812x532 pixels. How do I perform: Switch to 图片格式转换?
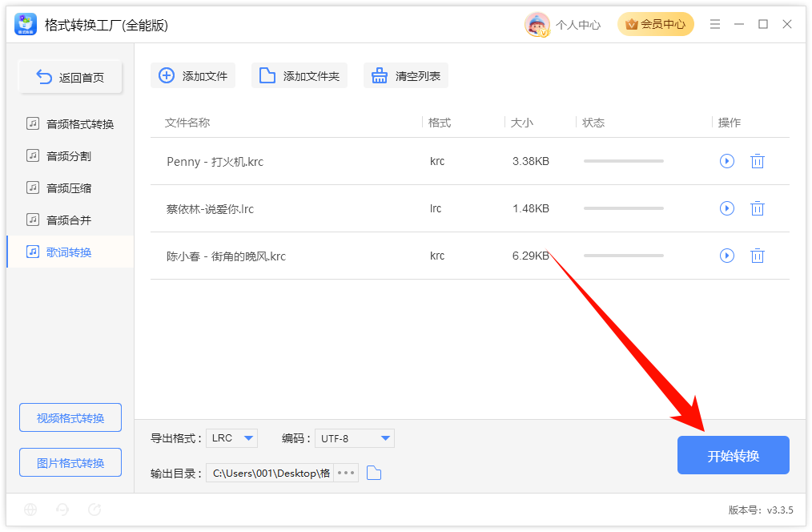[x=70, y=462]
